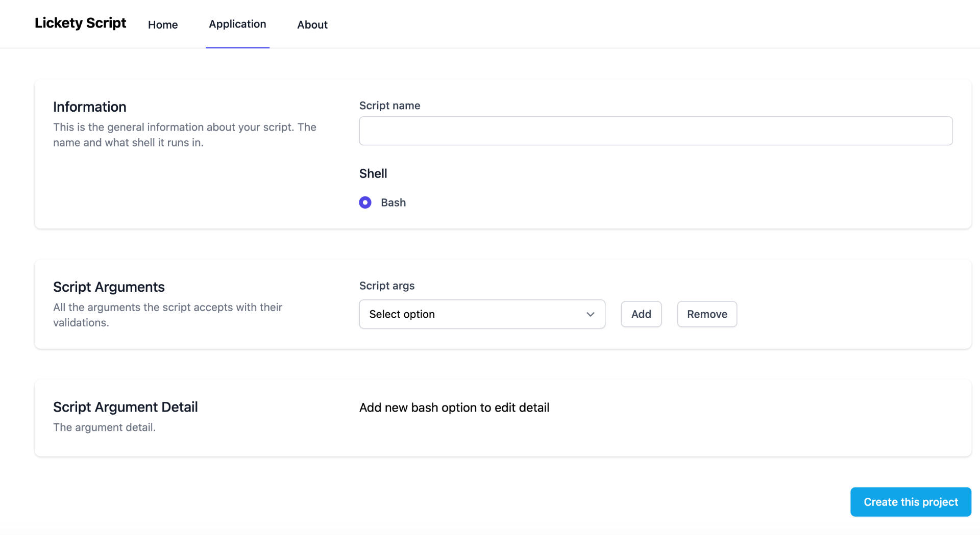Go to the Home page
980x535 pixels.
click(x=163, y=24)
